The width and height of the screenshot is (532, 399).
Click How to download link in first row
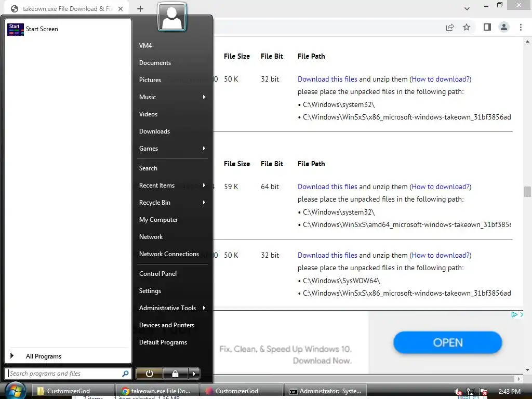(441, 79)
